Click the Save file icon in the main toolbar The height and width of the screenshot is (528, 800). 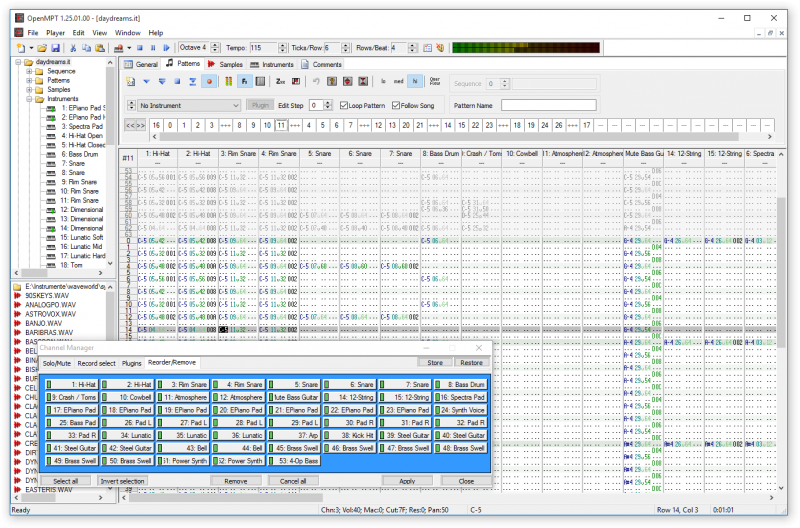(56, 48)
